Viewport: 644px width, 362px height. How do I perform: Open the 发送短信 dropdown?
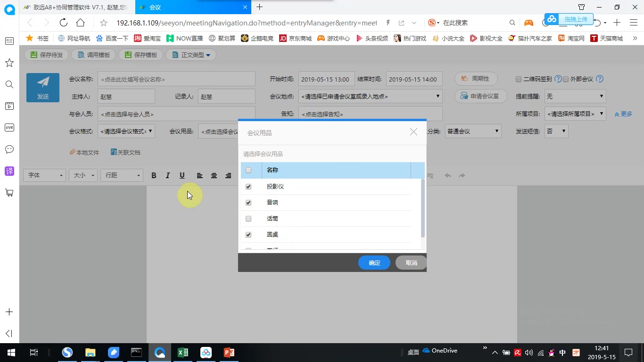pyautogui.click(x=556, y=131)
